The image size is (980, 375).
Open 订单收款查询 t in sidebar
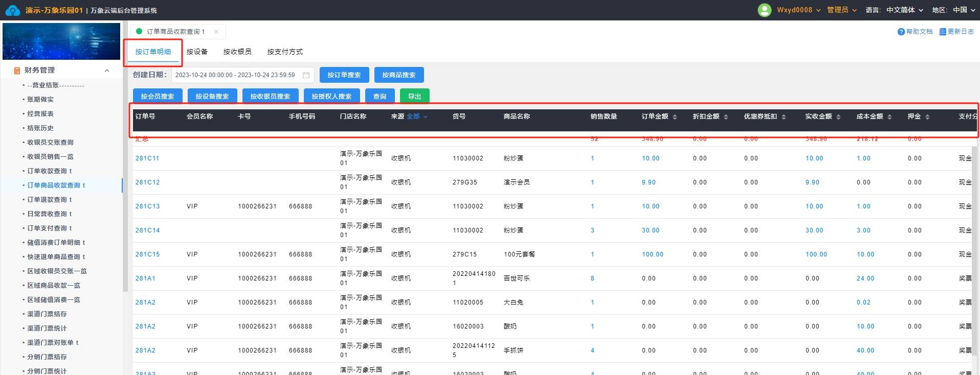tap(50, 171)
